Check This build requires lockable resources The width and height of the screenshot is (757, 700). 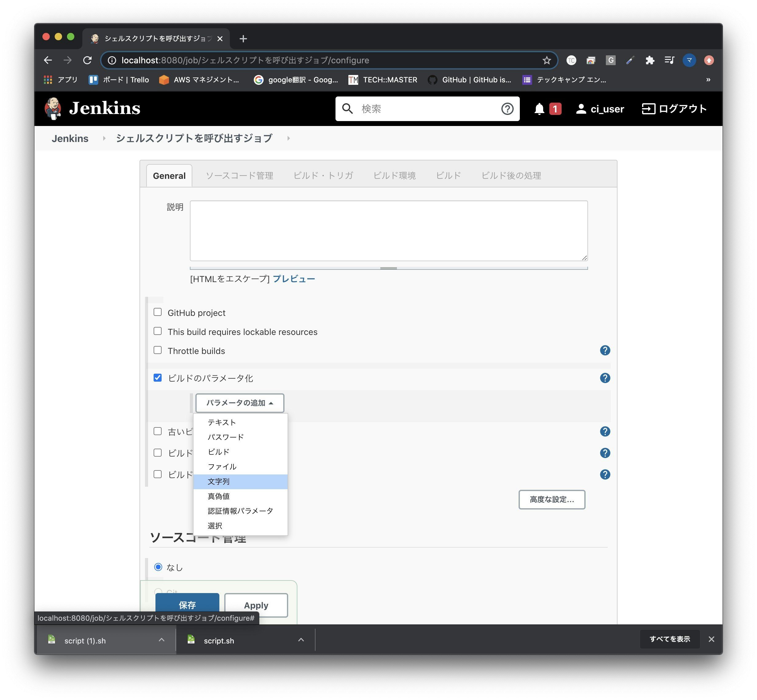[x=158, y=331]
